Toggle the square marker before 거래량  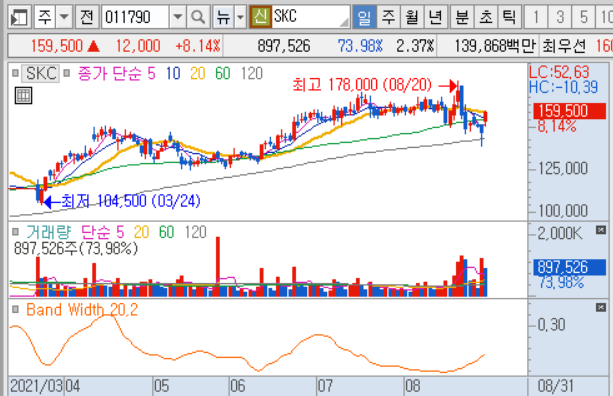tap(15, 232)
